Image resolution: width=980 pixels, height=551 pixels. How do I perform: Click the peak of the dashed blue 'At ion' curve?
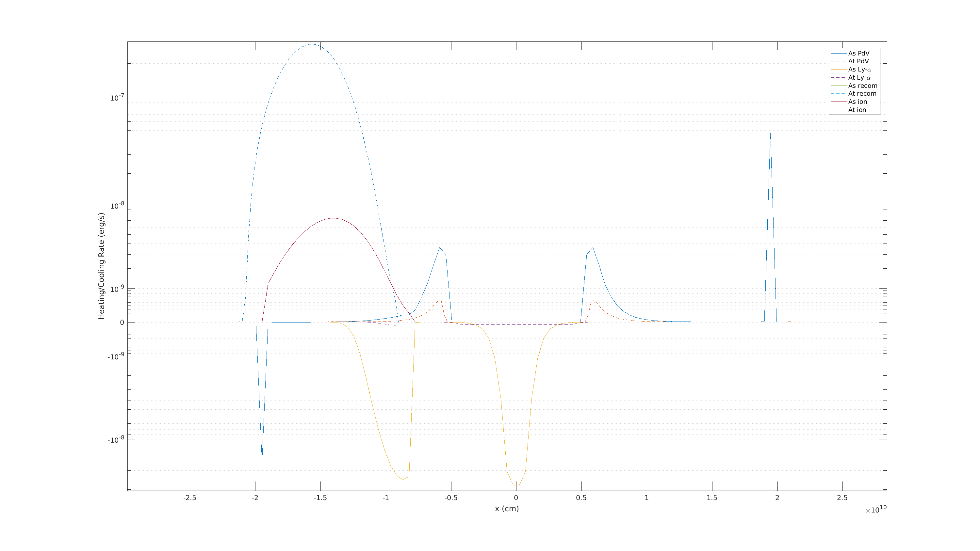(x=312, y=44)
